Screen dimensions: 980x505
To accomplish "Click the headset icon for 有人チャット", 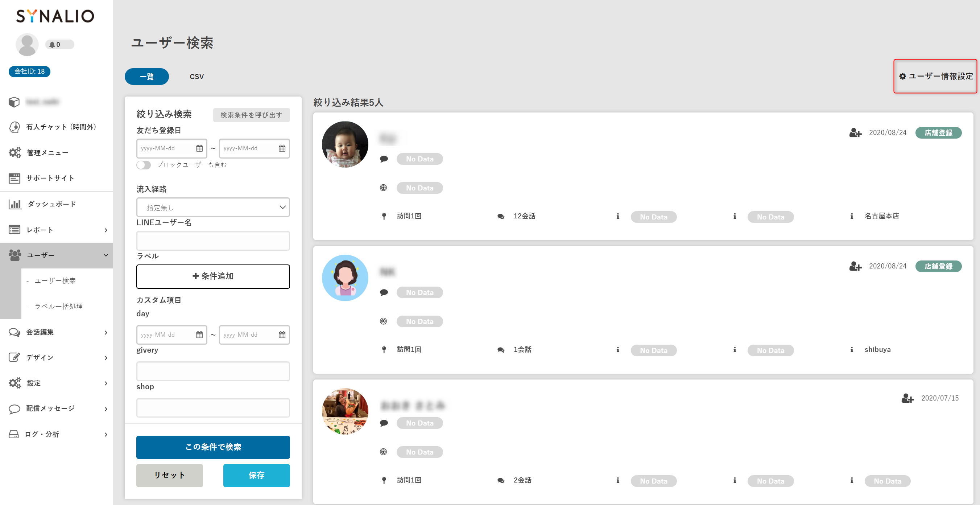I will coord(15,127).
